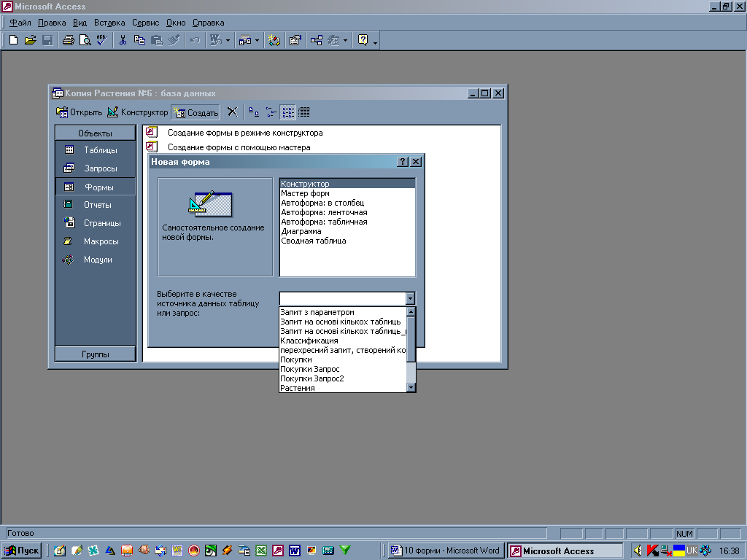Open the Правка menu
The image size is (747, 560).
[x=52, y=23]
